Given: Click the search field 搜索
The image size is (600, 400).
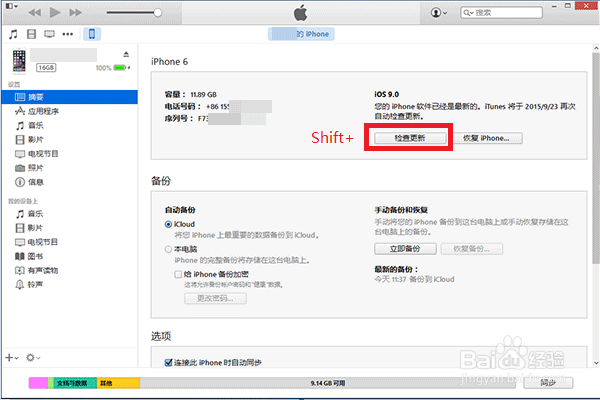Looking at the screenshot, I should 501,13.
